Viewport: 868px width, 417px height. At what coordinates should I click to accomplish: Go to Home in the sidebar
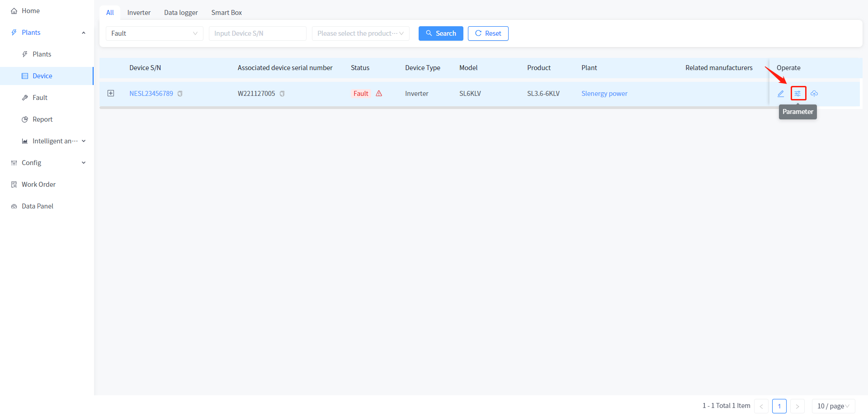(30, 11)
